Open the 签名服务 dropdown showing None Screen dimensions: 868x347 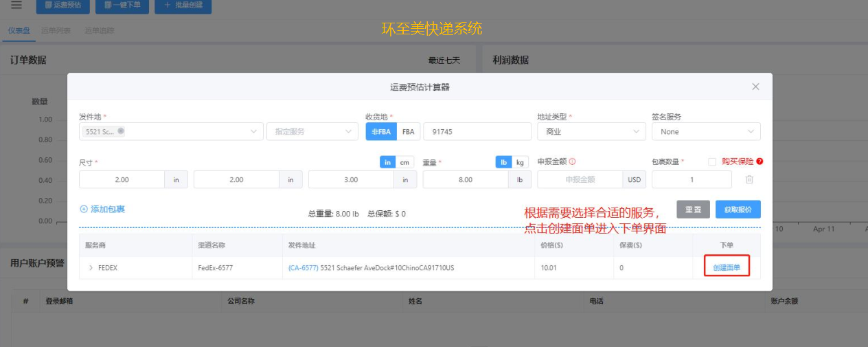(705, 131)
